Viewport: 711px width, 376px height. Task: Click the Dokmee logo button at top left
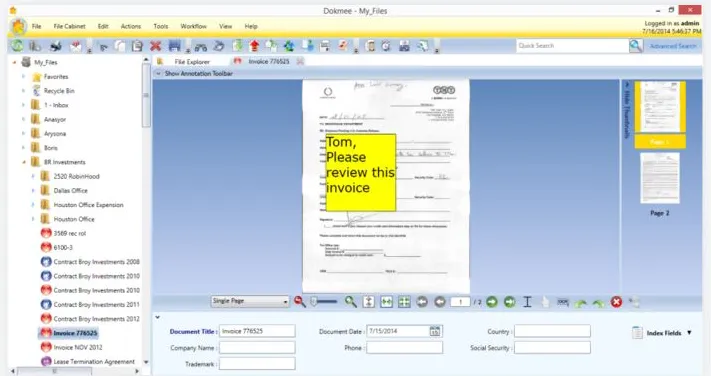pos(19,26)
